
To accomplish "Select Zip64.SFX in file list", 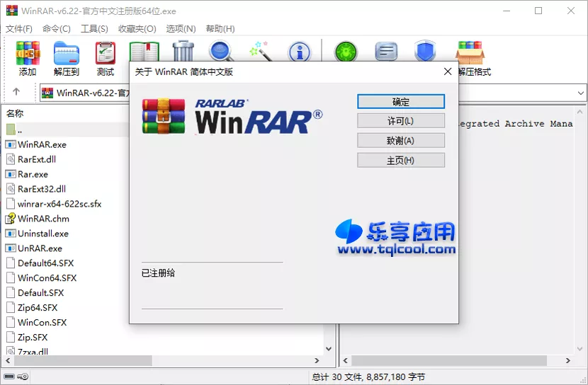I will 38,308.
